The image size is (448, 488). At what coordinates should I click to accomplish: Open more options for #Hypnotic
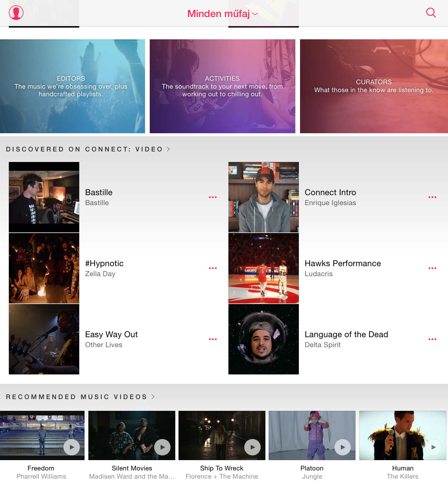coord(213,268)
